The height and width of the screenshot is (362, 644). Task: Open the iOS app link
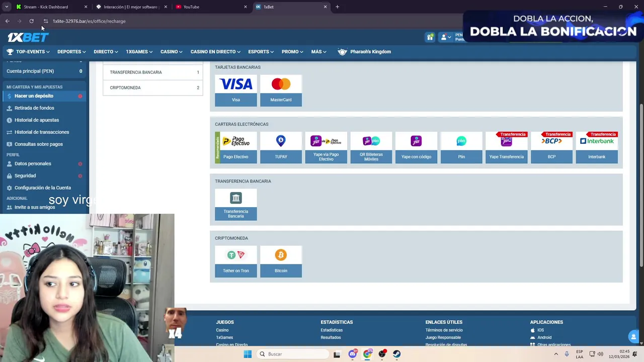click(537, 330)
